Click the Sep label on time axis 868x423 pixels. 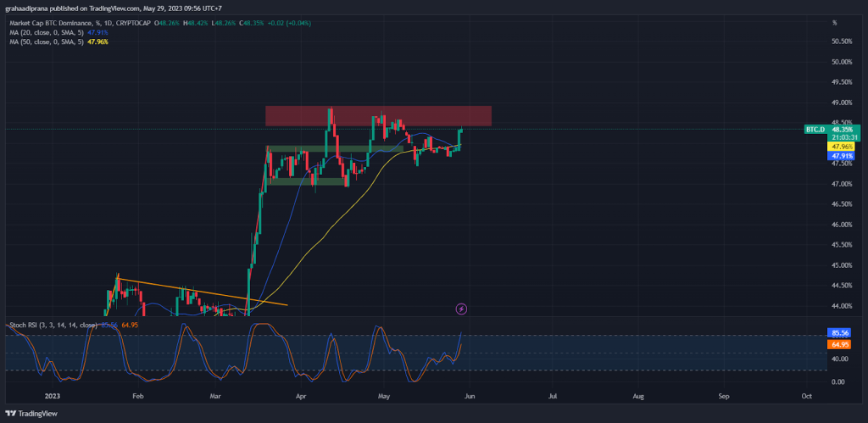724,397
